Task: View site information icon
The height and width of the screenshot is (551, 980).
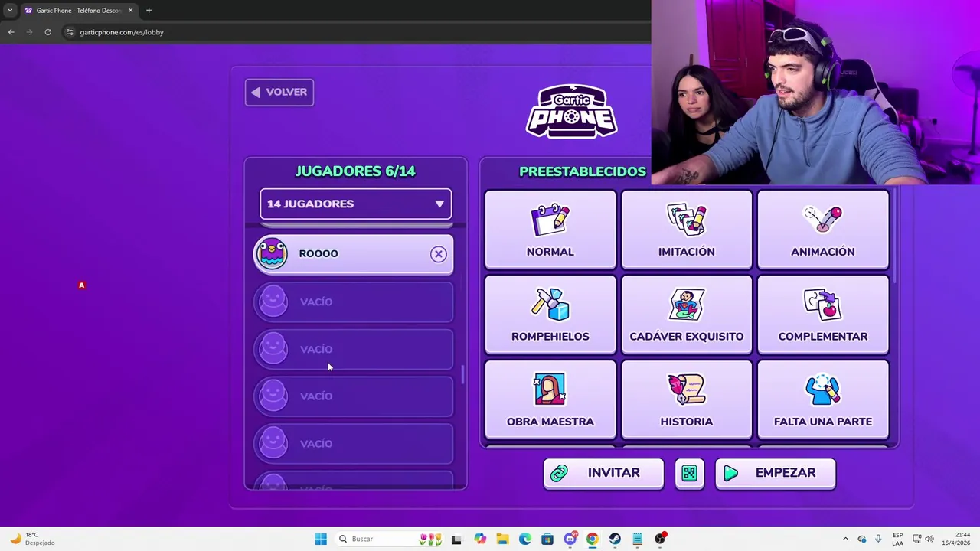Action: [70, 32]
